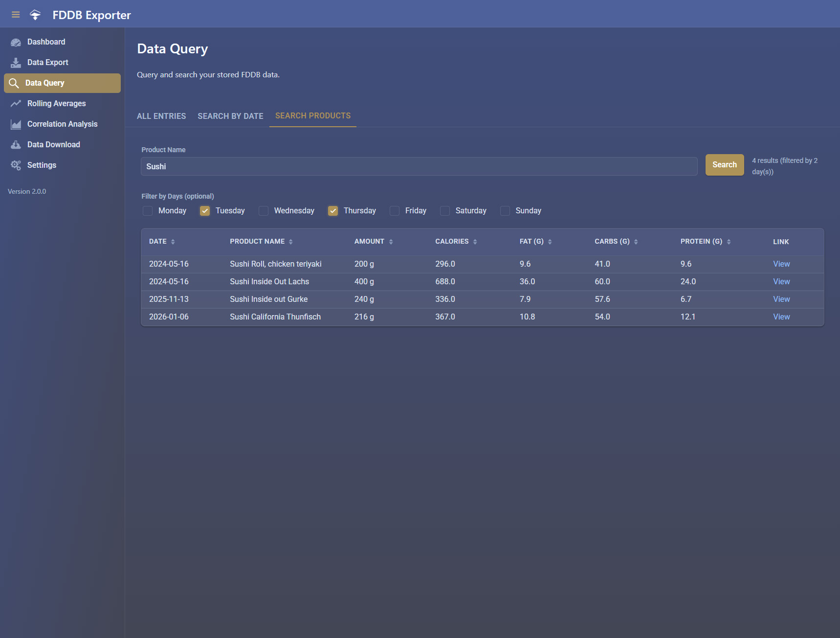
Task: Click the hamburger menu icon
Action: click(x=16, y=15)
